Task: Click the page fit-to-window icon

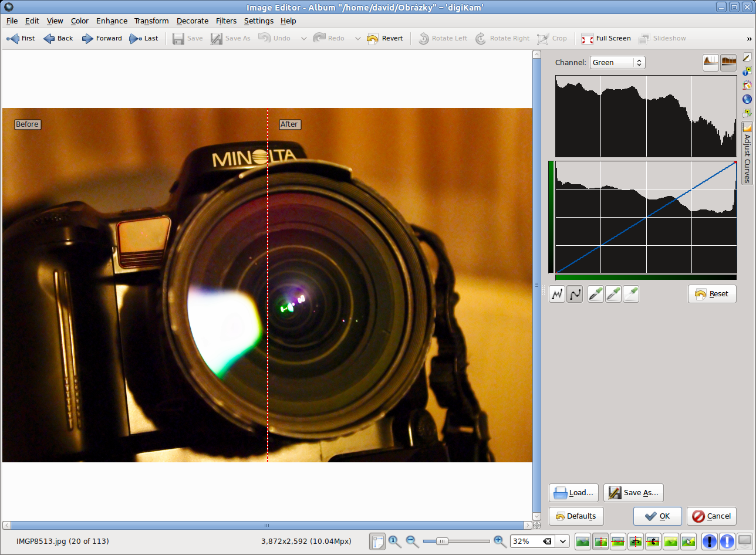Action: [377, 541]
